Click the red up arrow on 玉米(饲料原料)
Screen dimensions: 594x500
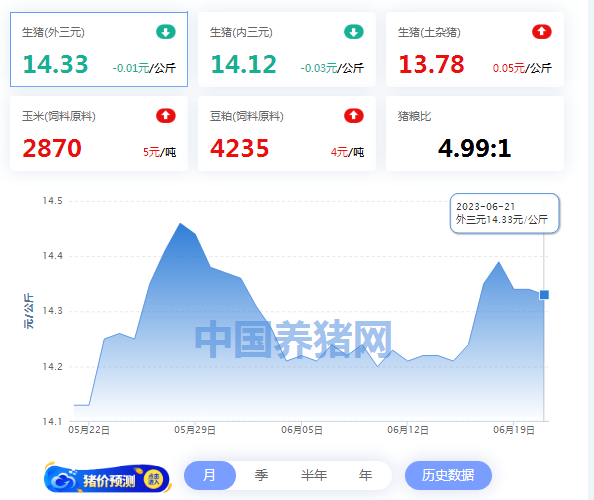pos(166,116)
